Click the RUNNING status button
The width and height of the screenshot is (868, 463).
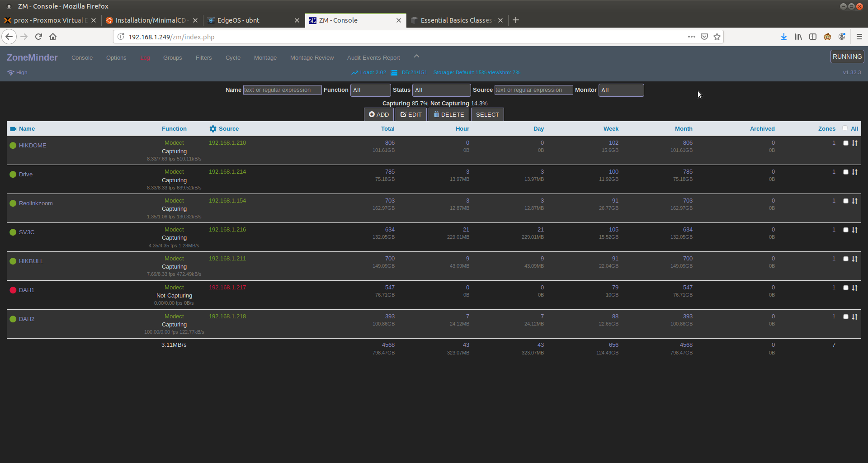click(847, 57)
